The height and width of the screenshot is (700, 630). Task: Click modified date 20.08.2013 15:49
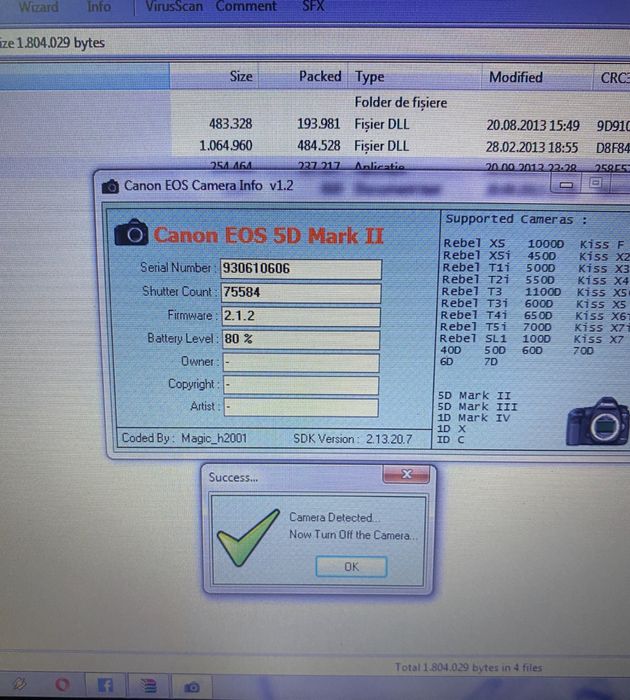[x=533, y=125]
